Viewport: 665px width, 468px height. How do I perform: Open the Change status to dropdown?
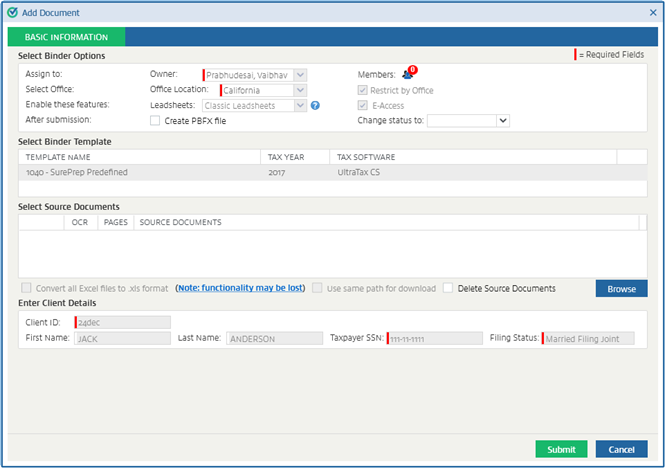502,121
